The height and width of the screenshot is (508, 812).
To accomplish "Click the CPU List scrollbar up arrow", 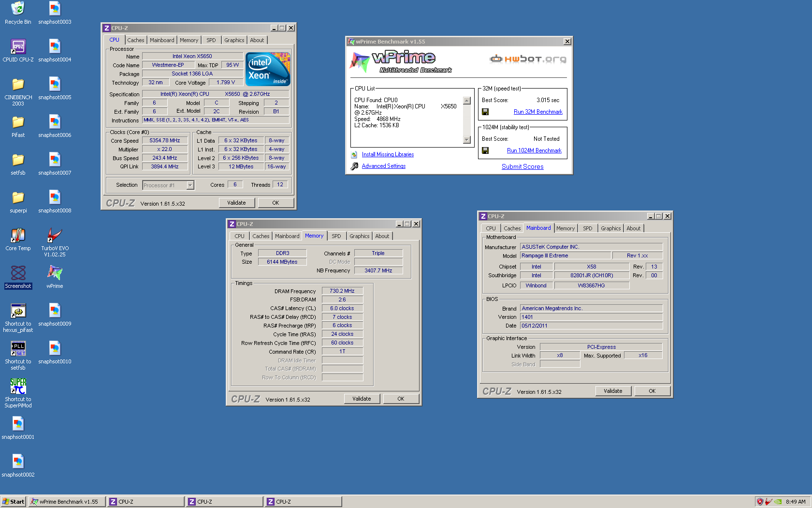I will tap(466, 101).
